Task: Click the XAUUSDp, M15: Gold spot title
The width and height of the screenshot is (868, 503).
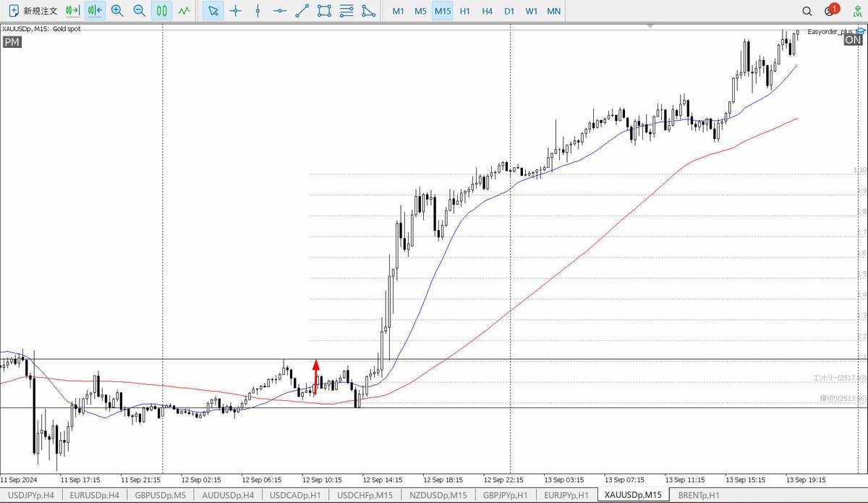Action: (41, 29)
